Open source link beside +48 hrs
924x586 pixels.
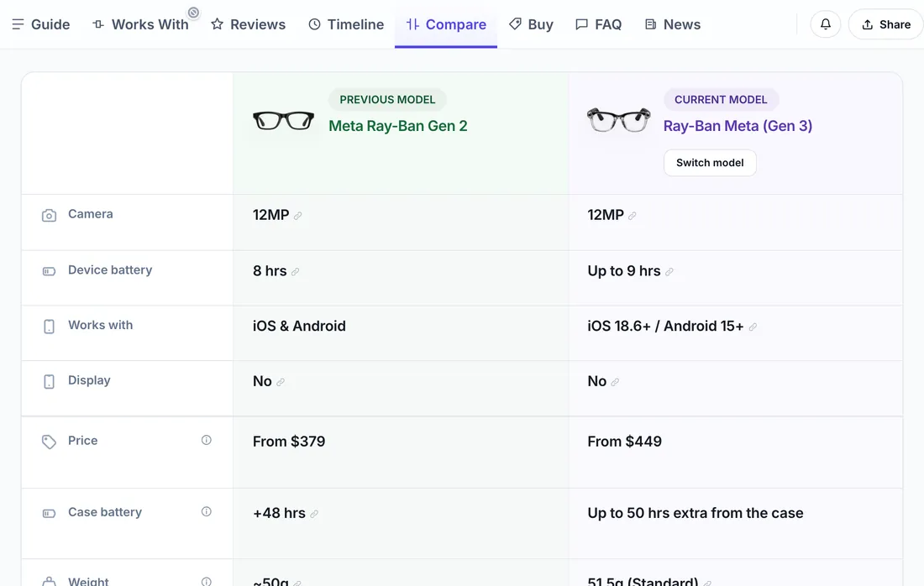click(x=314, y=514)
